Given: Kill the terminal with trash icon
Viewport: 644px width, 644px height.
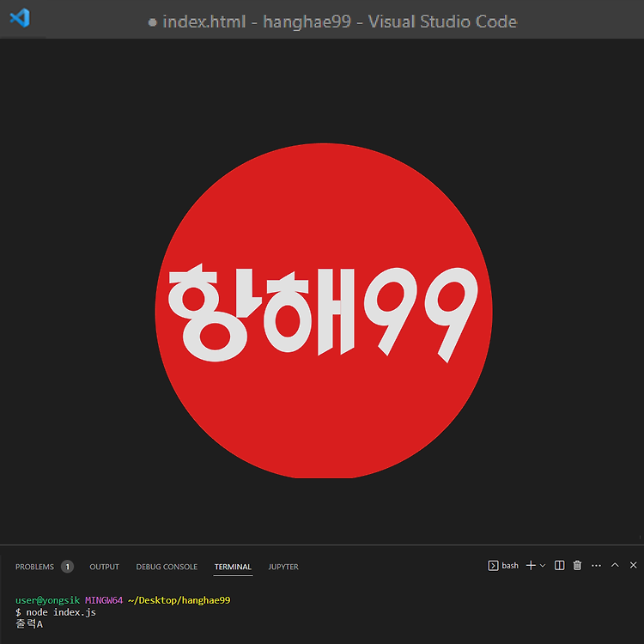Looking at the screenshot, I should tap(578, 566).
